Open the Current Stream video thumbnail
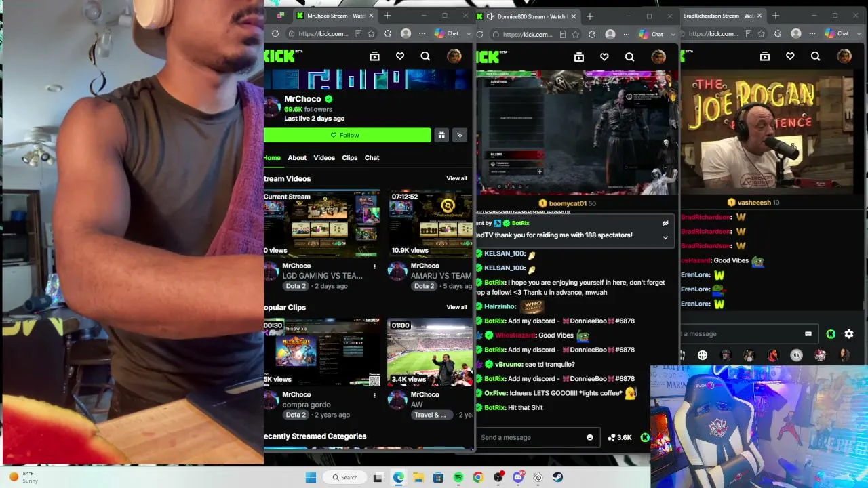 pyautogui.click(x=321, y=224)
